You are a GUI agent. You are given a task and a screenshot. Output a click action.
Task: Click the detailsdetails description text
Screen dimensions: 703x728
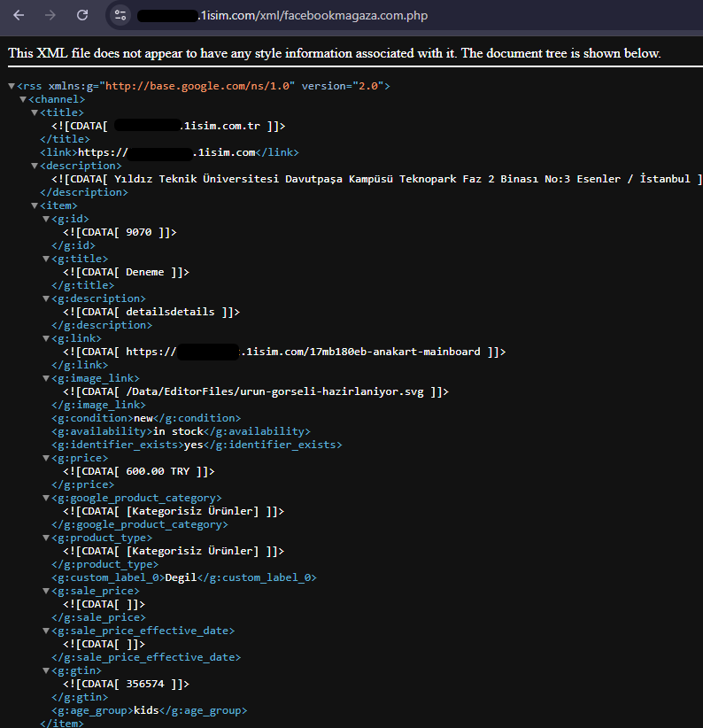tap(170, 312)
